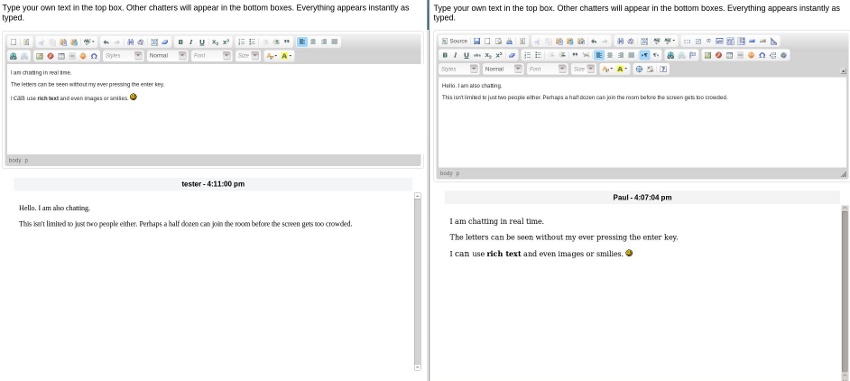Open background color picker in left editor
The image size is (850, 381).
click(x=286, y=56)
